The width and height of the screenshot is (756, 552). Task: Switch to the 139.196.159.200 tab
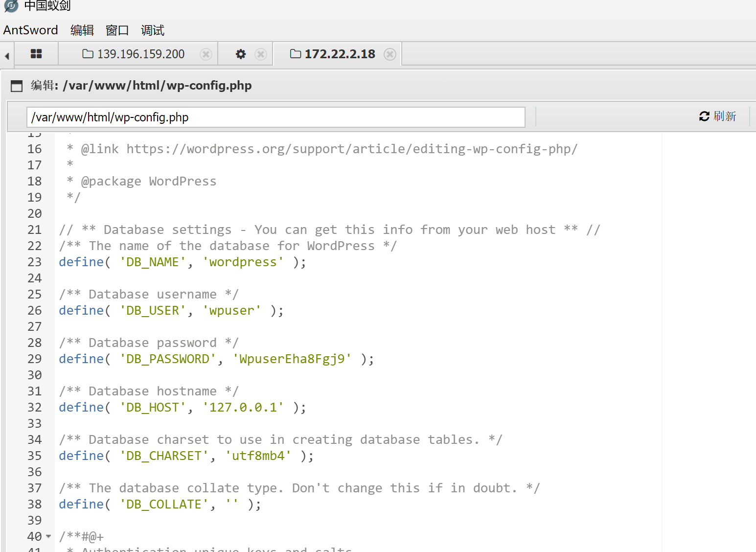[140, 54]
